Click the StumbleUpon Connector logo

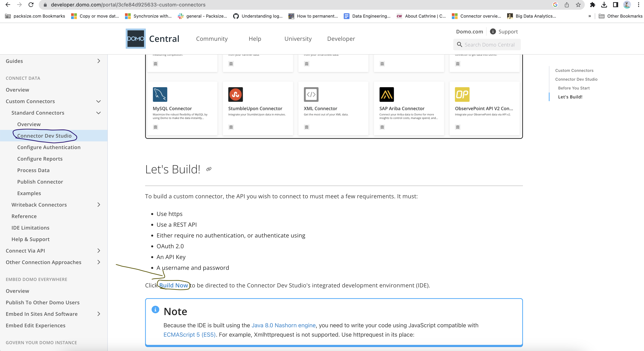coord(235,94)
